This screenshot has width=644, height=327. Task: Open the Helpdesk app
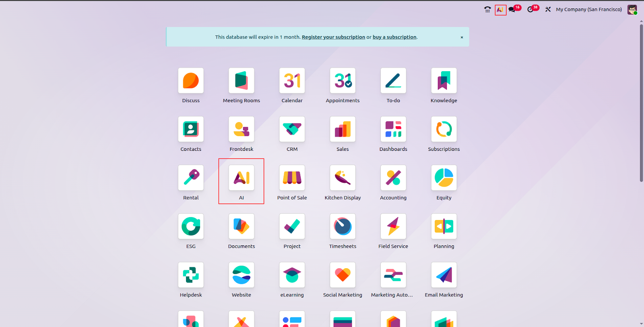(191, 275)
